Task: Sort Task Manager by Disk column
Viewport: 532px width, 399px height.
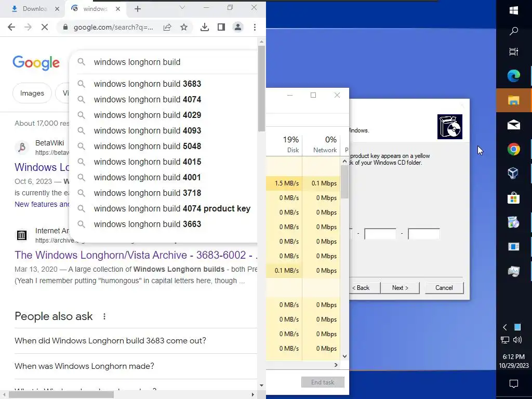Action: tap(284, 144)
